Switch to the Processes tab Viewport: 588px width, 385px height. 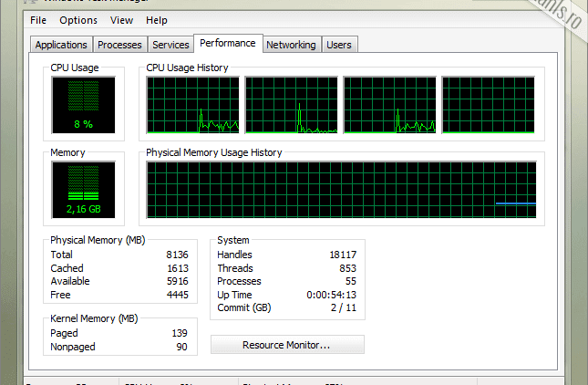tap(119, 45)
